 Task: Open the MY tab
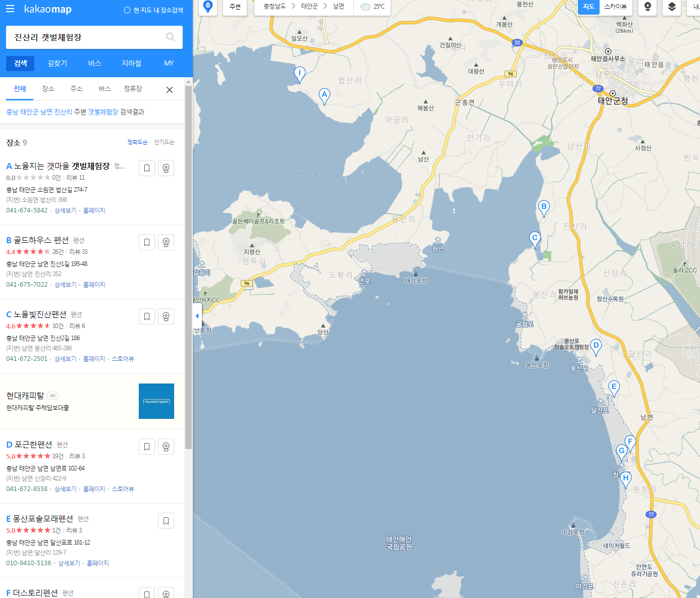click(169, 63)
